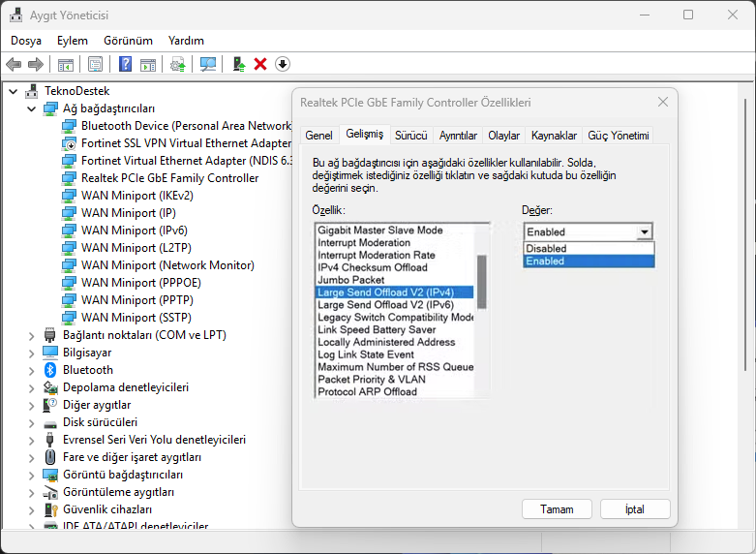This screenshot has height=554, width=756.
Task: Select WAN Miniport (L2TP) in tree
Action: [136, 248]
